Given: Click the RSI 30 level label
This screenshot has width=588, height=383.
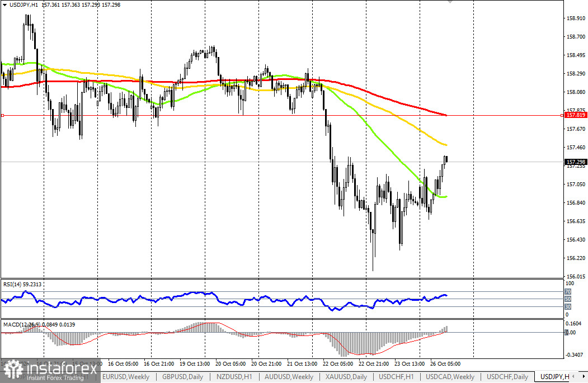Looking at the screenshot, I should (568, 306).
